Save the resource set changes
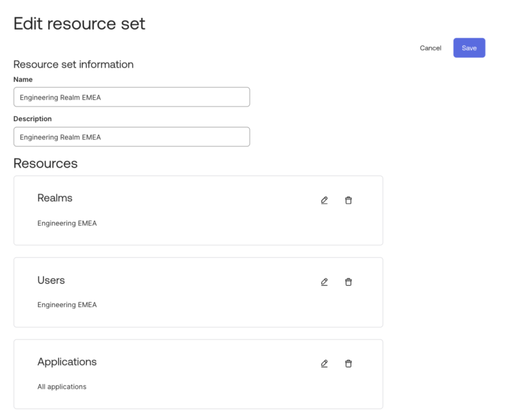This screenshot has height=420, width=514. (469, 48)
